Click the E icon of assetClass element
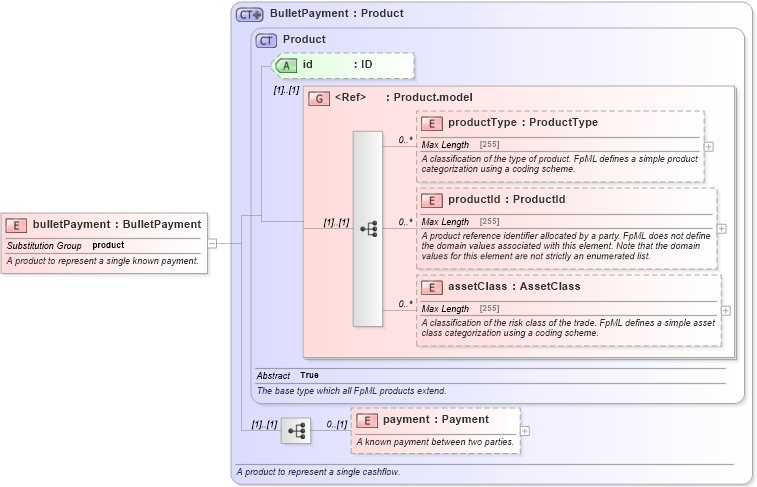The height and width of the screenshot is (487, 757). click(x=432, y=288)
